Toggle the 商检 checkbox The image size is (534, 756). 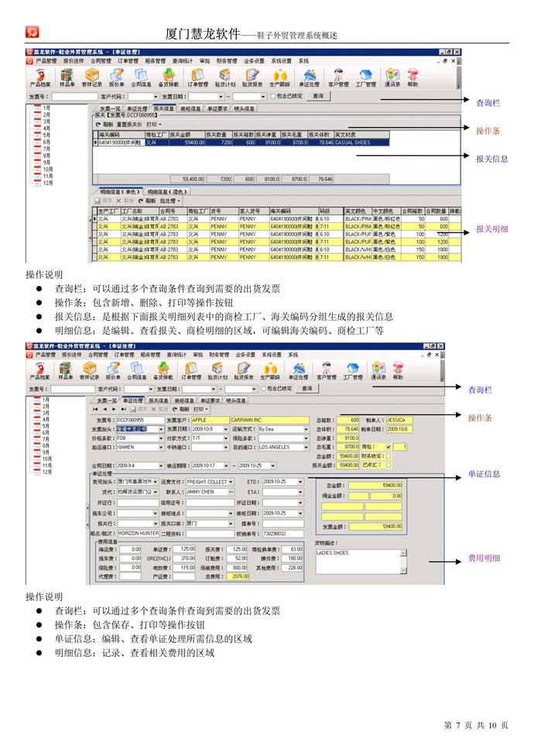[389, 447]
